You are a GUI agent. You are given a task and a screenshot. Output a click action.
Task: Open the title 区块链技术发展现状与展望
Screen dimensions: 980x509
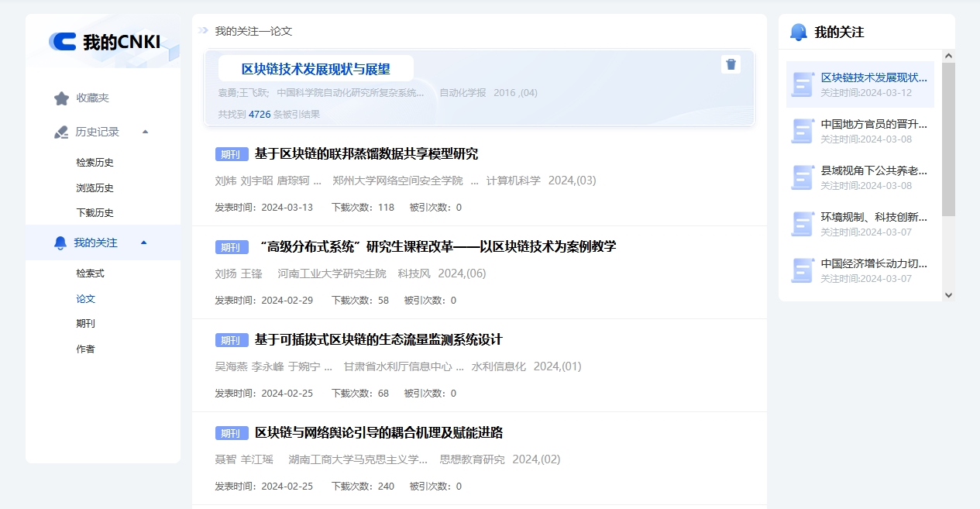click(315, 69)
